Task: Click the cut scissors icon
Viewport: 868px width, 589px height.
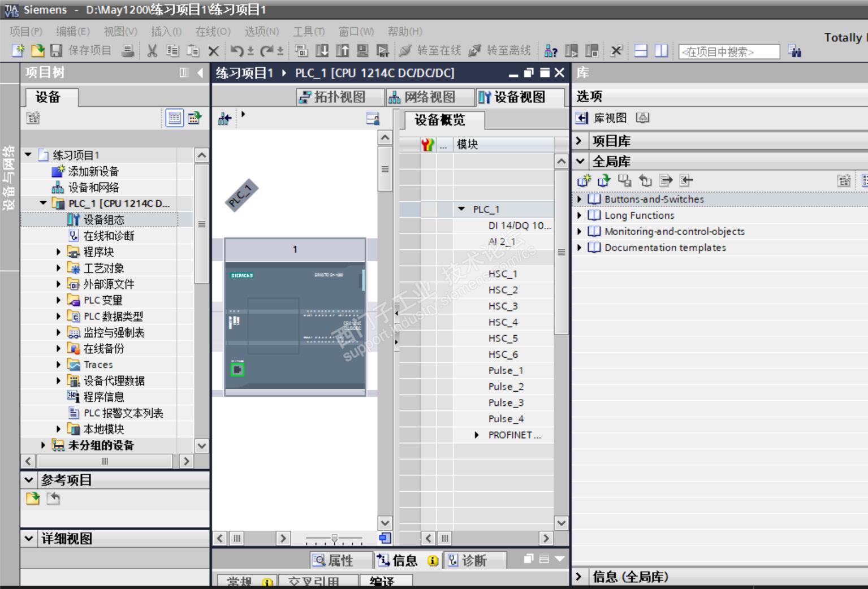Action: tap(152, 51)
